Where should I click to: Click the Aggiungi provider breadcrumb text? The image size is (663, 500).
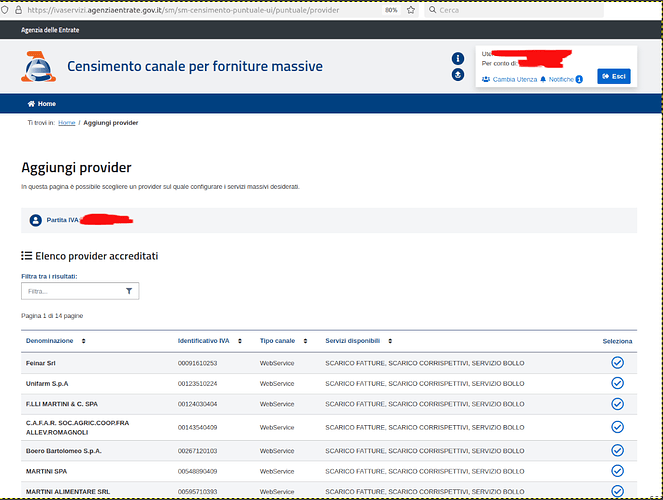point(111,123)
